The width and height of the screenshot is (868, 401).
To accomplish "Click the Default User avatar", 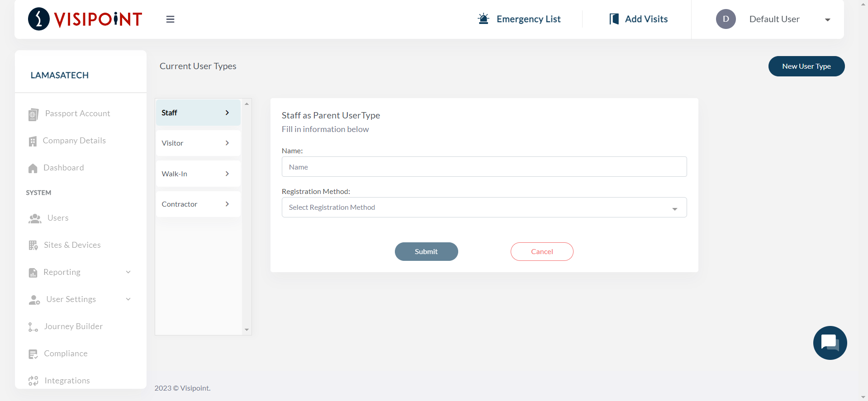I will point(726,19).
